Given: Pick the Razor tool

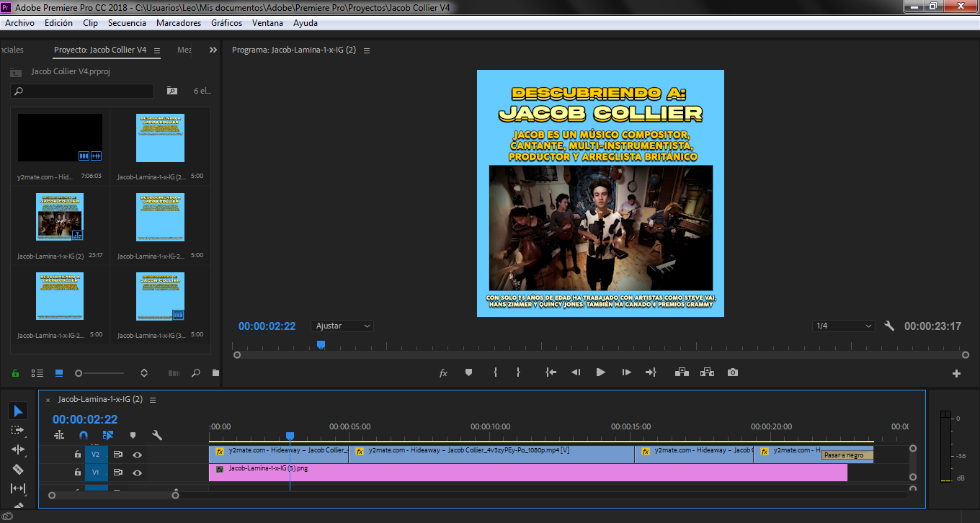Looking at the screenshot, I should [x=18, y=469].
